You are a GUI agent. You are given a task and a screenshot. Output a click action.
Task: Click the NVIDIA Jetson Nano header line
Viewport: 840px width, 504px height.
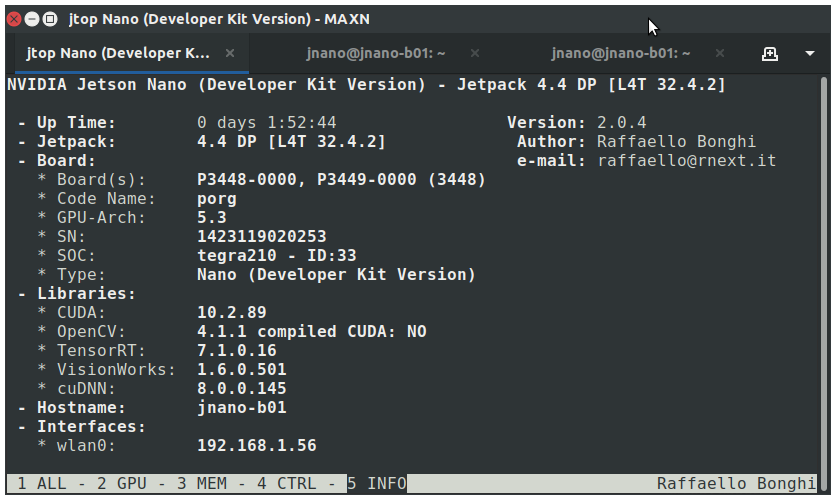pyautogui.click(x=366, y=85)
